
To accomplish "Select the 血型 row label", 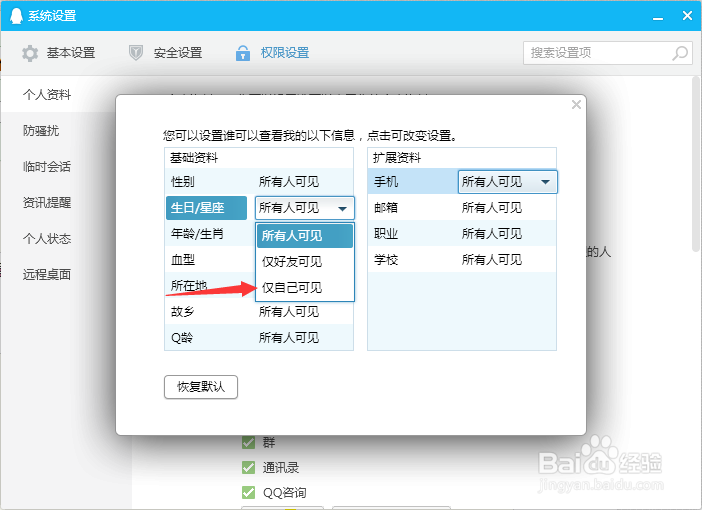I will tap(183, 260).
